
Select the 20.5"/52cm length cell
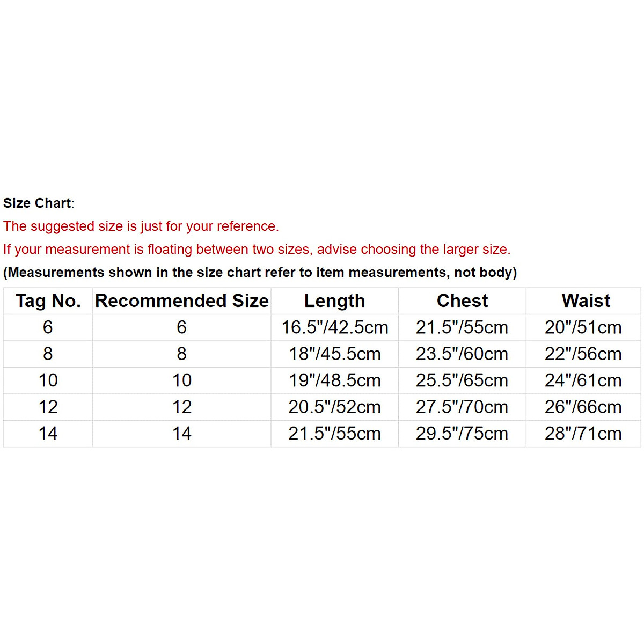click(334, 407)
